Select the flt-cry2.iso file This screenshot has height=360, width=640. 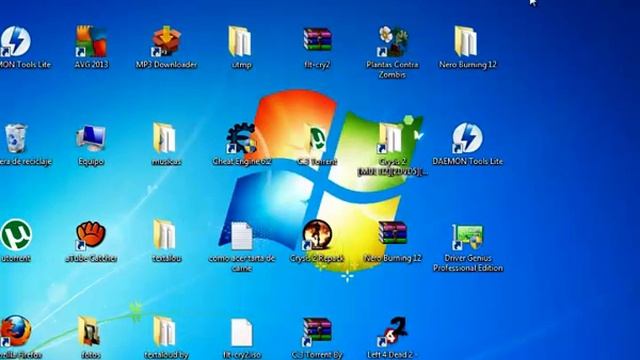[x=242, y=333]
